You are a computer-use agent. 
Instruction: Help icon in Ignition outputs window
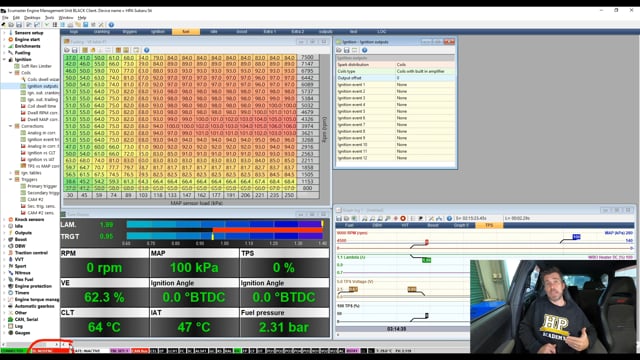[364, 50]
